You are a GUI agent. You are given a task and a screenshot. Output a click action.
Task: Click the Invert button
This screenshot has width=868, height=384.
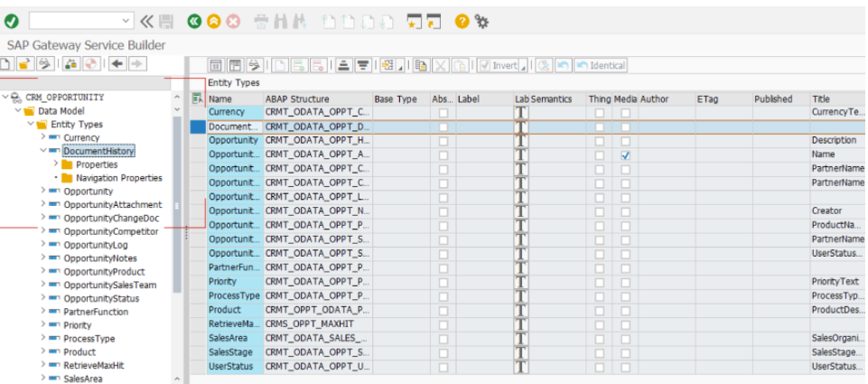tap(499, 65)
